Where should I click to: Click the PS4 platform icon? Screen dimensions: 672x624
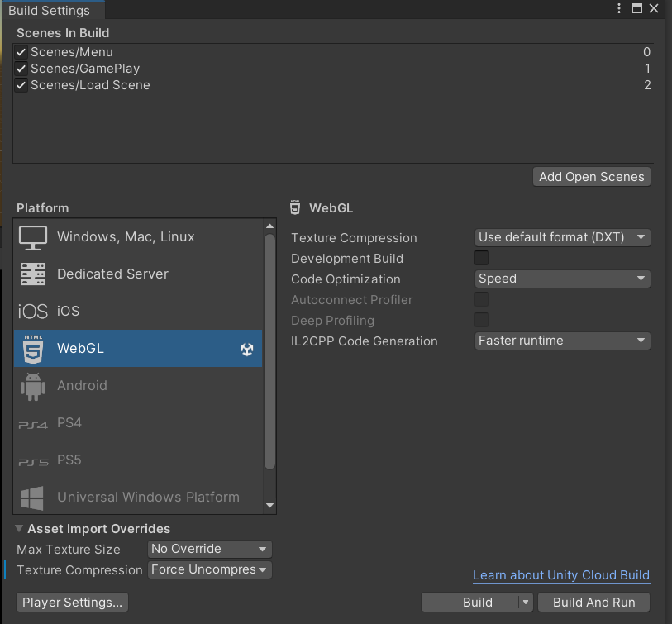(33, 424)
